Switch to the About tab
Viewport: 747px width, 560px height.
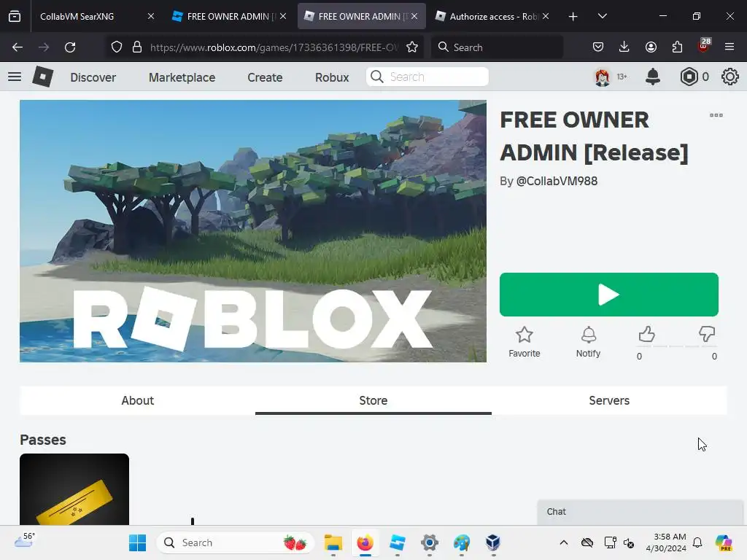[138, 400]
